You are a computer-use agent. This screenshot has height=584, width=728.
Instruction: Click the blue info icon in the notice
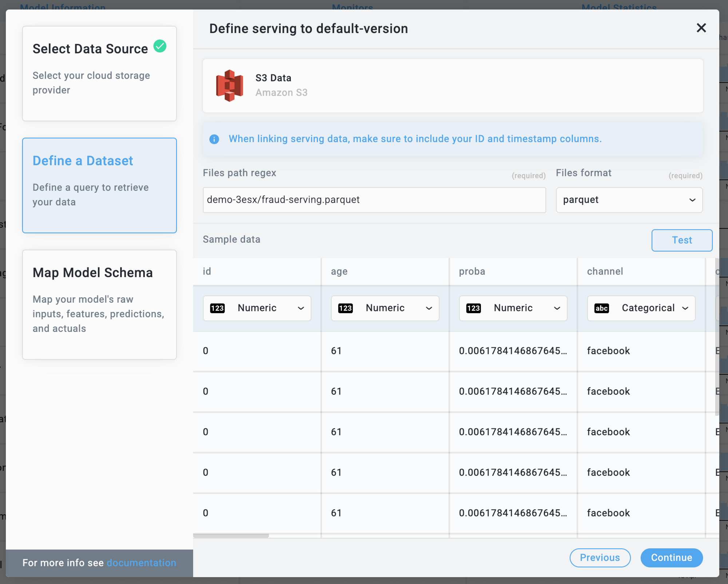tap(214, 139)
